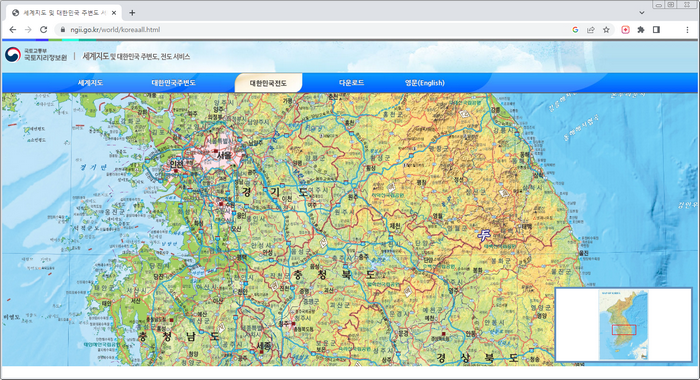Bookmark this page with star

[x=606, y=29]
